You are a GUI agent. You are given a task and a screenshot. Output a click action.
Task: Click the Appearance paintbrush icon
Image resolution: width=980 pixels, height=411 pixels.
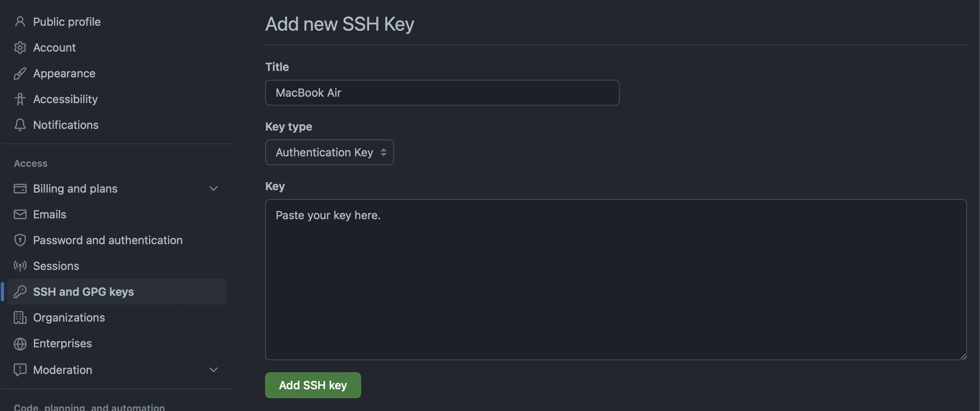pyautogui.click(x=20, y=73)
